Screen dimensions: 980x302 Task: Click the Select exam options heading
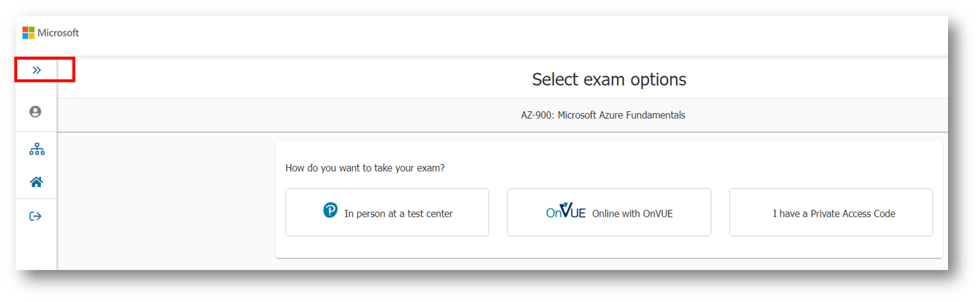coord(609,79)
